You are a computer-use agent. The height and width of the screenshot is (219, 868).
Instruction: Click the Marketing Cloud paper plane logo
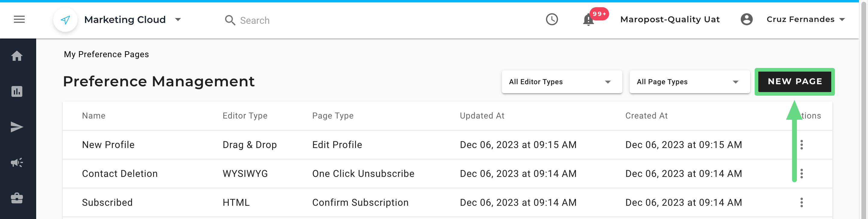tap(65, 20)
